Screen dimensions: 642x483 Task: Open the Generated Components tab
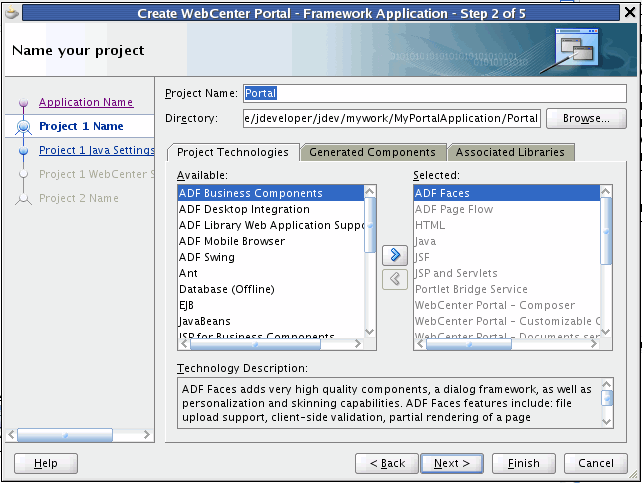tap(372, 152)
